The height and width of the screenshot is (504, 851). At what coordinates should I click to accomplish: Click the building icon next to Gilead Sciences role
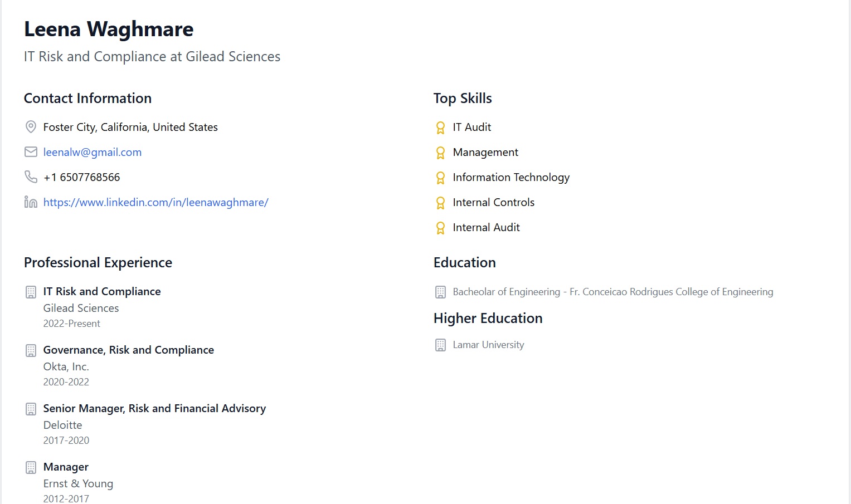31,292
